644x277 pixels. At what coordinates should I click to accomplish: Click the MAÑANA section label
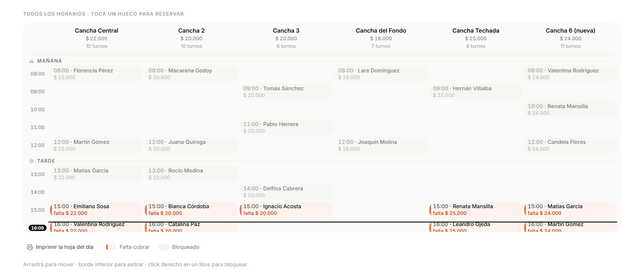(x=49, y=61)
